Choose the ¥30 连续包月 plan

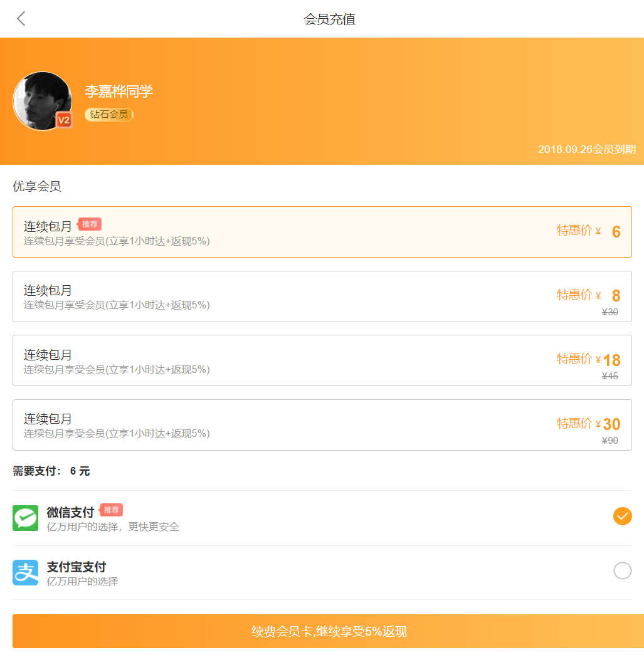322,425
